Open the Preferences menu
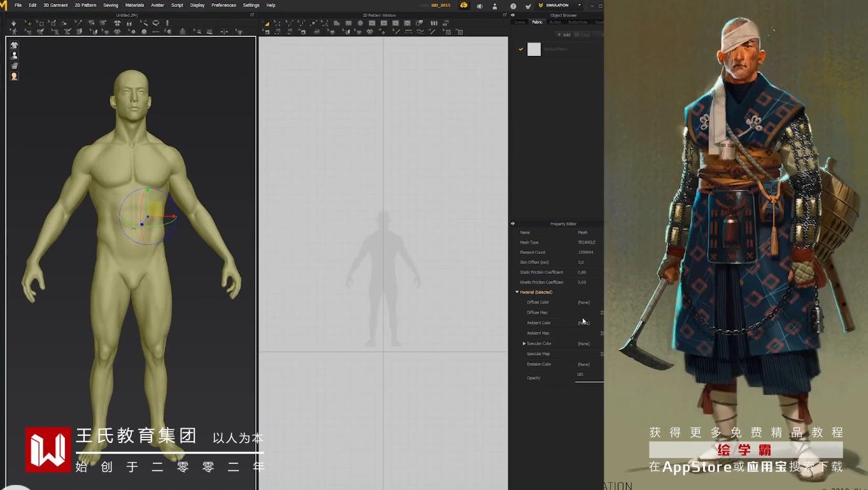868x490 pixels. pyautogui.click(x=224, y=5)
